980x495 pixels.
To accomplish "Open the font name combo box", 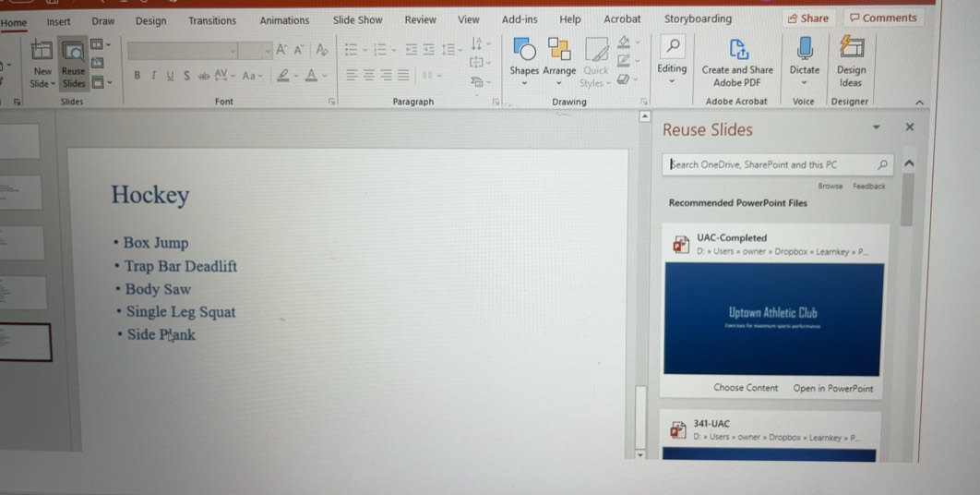I will point(183,51).
